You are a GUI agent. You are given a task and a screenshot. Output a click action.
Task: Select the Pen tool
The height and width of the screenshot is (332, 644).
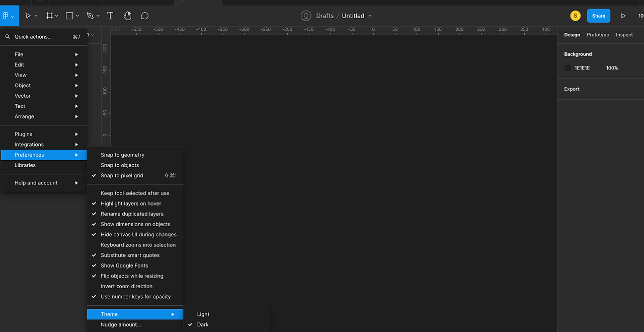(90, 16)
